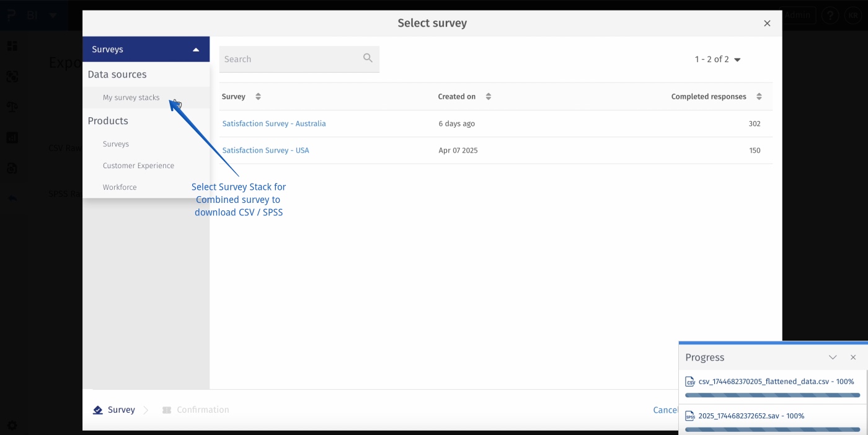Image resolution: width=868 pixels, height=435 pixels.
Task: Collapse the Surveys section chevron
Action: pyautogui.click(x=197, y=48)
